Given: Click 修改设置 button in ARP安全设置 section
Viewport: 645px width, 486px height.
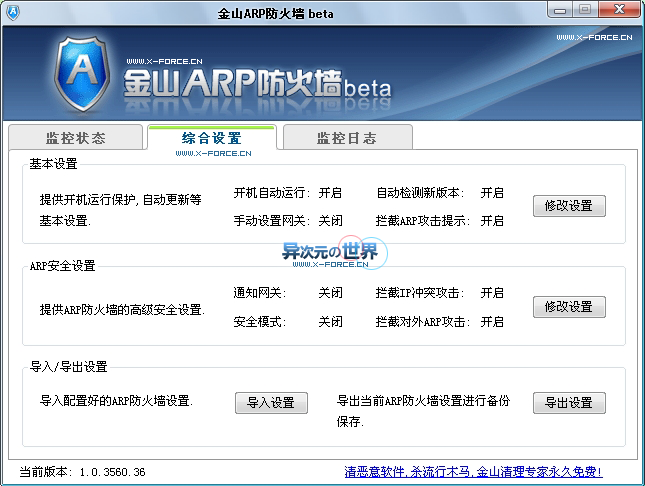Looking at the screenshot, I should (569, 307).
